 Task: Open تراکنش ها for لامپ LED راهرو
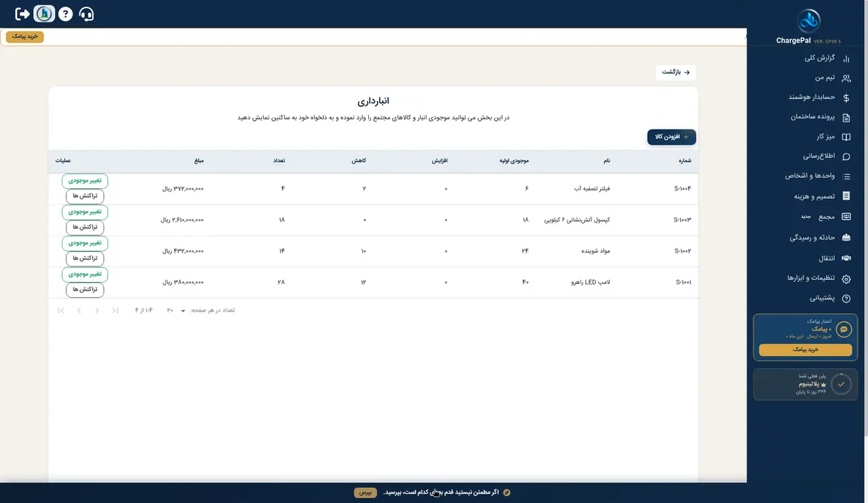click(85, 289)
